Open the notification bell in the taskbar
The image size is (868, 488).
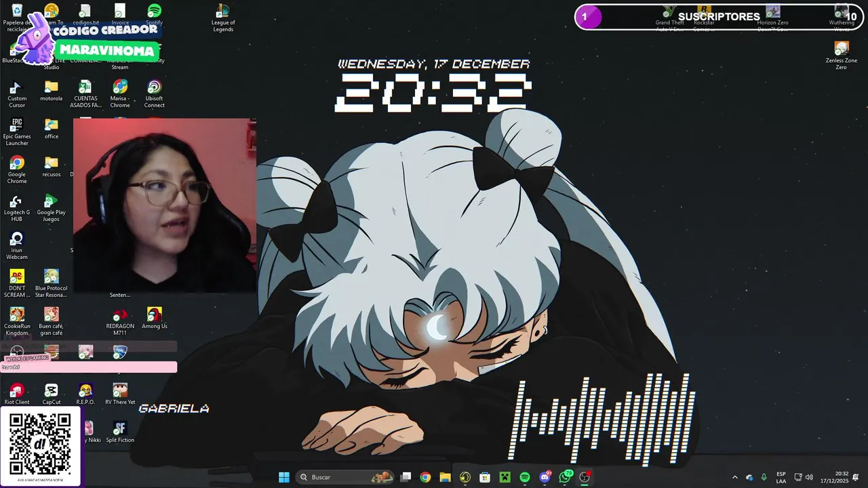tap(856, 477)
